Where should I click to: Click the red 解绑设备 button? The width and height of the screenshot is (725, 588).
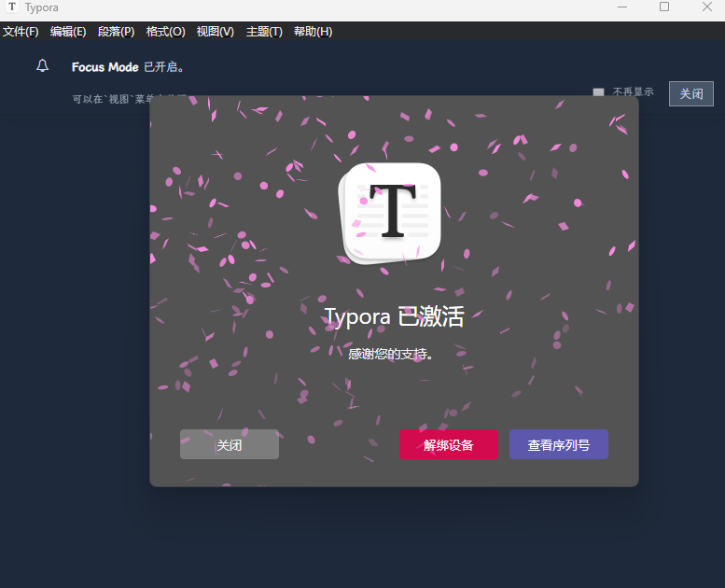(x=449, y=444)
